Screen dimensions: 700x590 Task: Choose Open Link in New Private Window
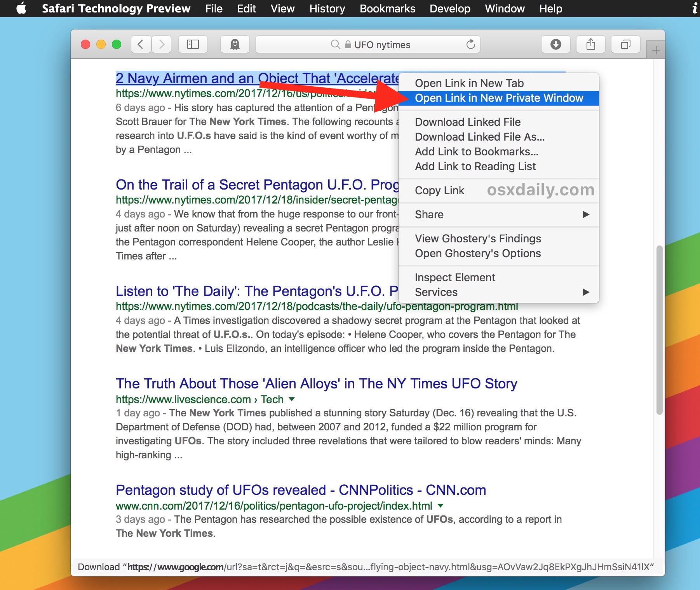click(x=499, y=98)
